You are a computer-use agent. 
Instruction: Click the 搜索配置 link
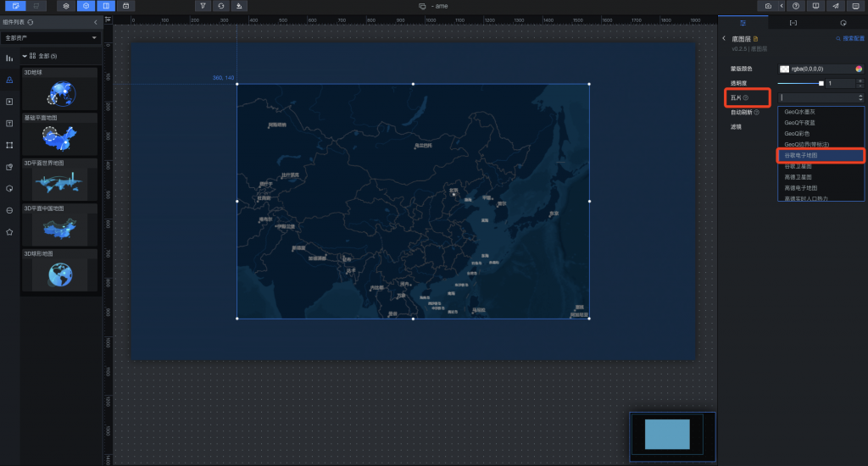[850, 38]
